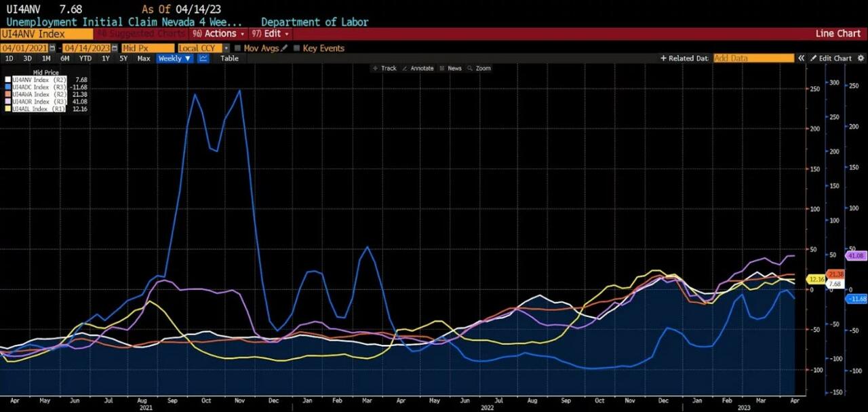Toggle the News overlay on chart

point(450,69)
